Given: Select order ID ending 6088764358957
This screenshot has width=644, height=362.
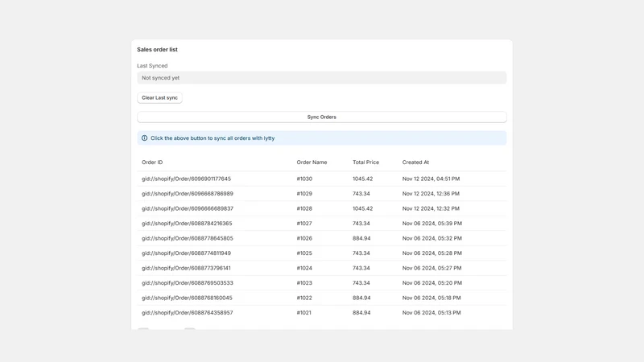Looking at the screenshot, I should 188,313.
